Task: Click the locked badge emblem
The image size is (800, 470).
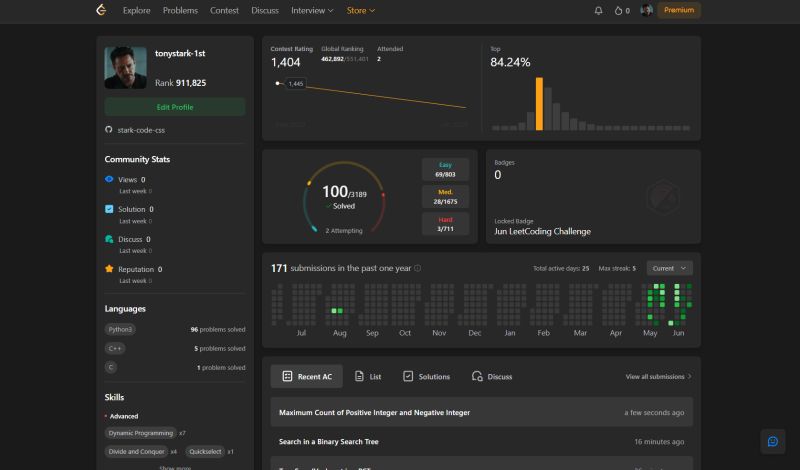Action: [x=663, y=196]
